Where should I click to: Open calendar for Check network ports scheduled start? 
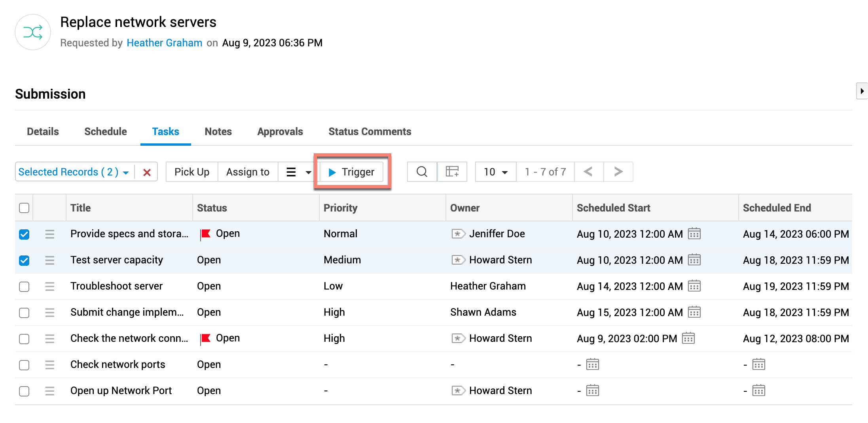(593, 364)
